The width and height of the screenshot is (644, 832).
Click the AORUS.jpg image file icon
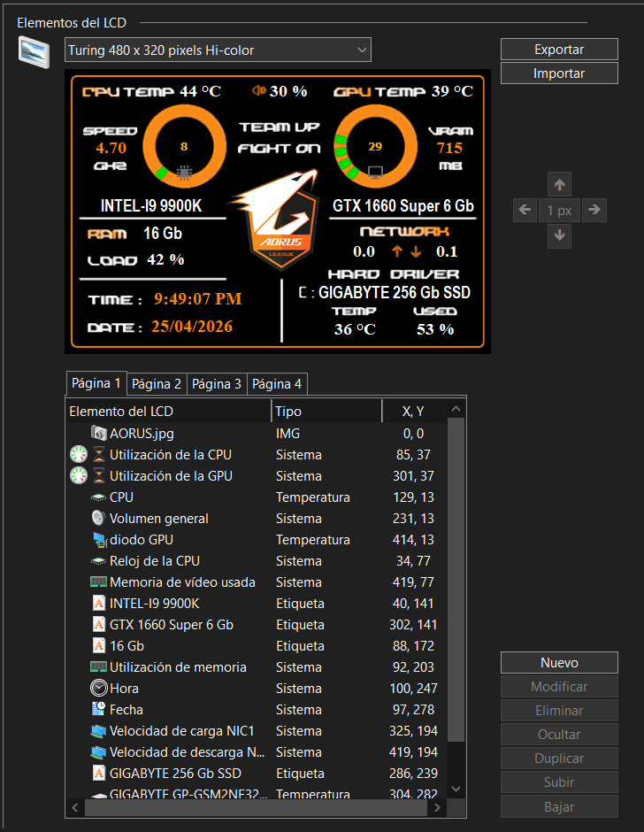coord(98,434)
